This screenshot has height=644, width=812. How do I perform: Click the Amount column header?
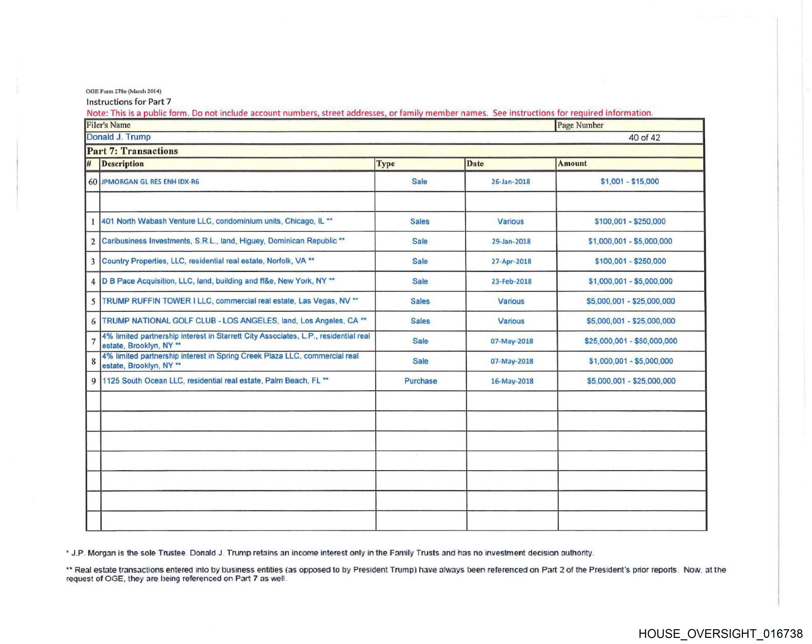(572, 163)
